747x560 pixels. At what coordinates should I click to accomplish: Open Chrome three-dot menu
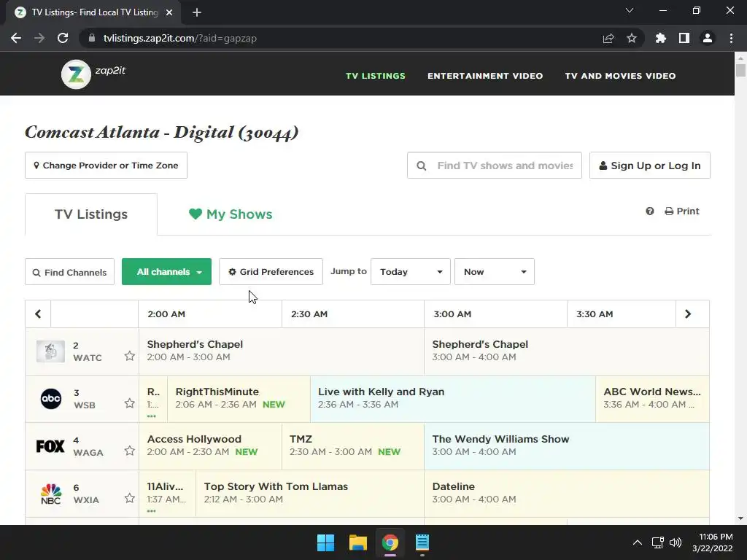click(x=731, y=38)
